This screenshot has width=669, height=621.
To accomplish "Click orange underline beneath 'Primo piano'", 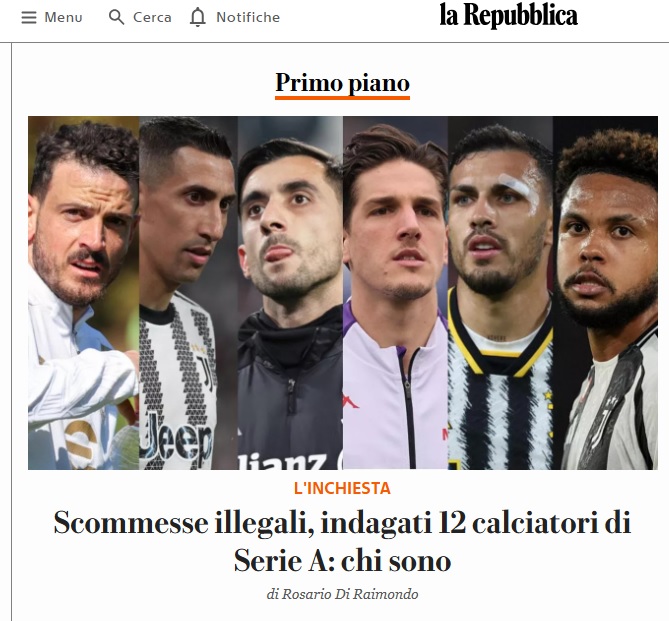I will (342, 98).
